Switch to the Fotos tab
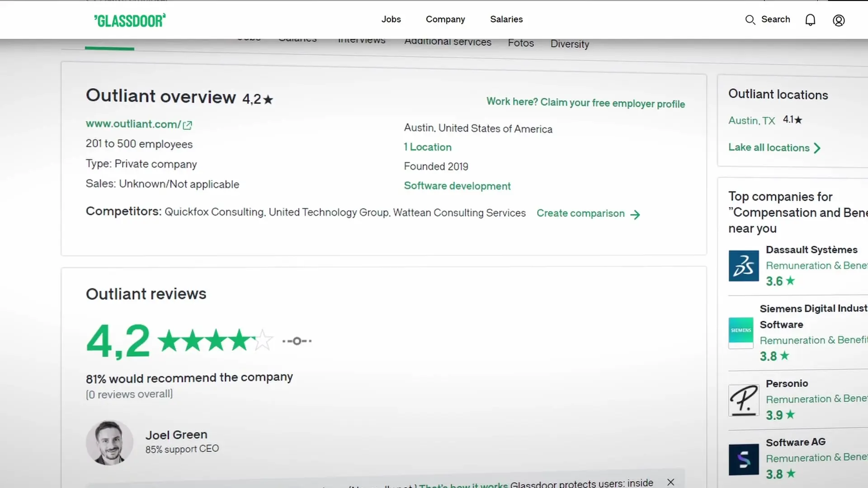The image size is (868, 488). point(521,43)
